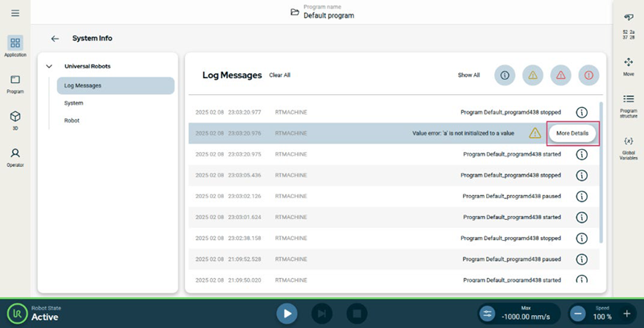Open the 3D view
The width and height of the screenshot is (644, 328).
(x=15, y=120)
